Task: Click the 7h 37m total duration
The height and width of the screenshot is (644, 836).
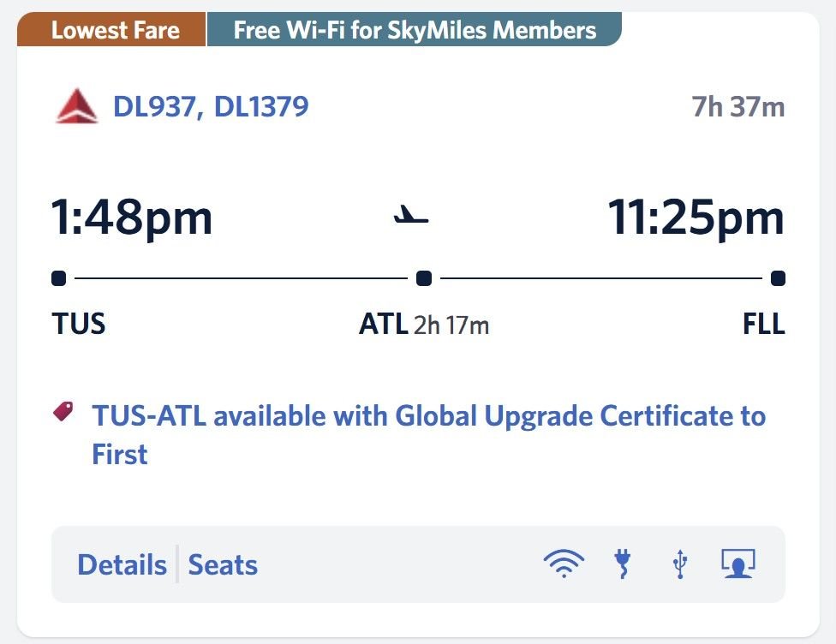Action: pyautogui.click(x=738, y=108)
